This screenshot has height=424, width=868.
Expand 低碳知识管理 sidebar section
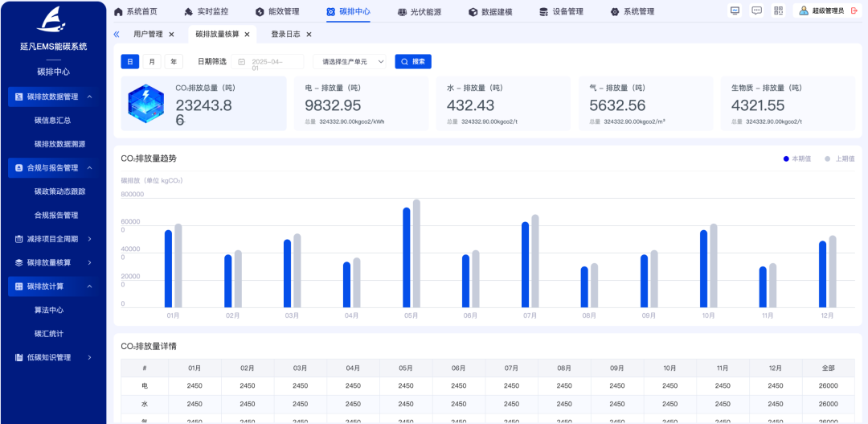53,357
